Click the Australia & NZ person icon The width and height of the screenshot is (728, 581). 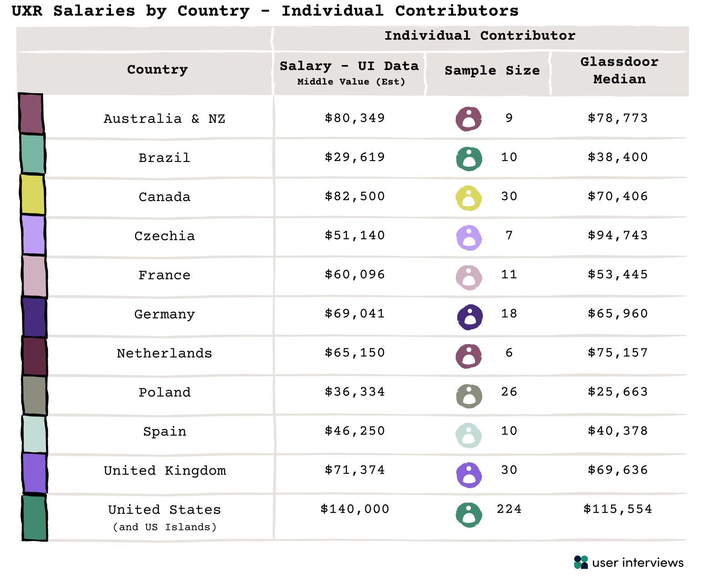469,119
